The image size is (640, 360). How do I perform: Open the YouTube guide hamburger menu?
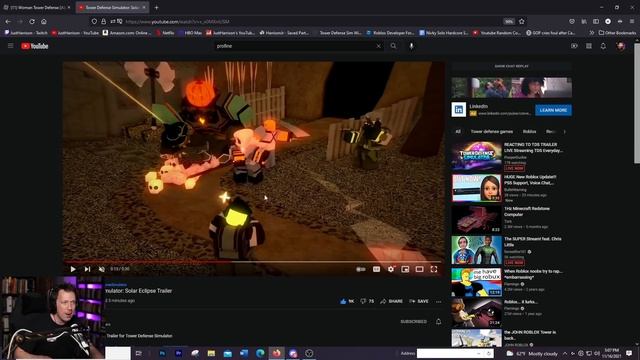click(11, 46)
